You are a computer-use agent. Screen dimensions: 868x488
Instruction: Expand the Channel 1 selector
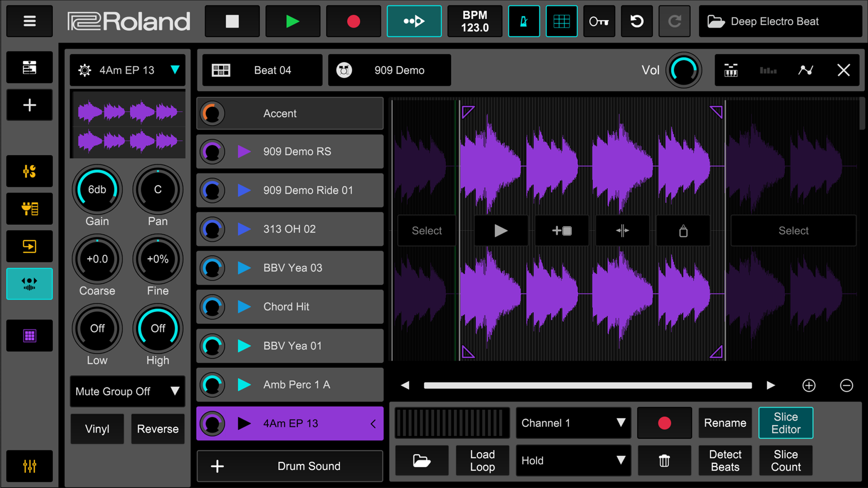point(573,423)
